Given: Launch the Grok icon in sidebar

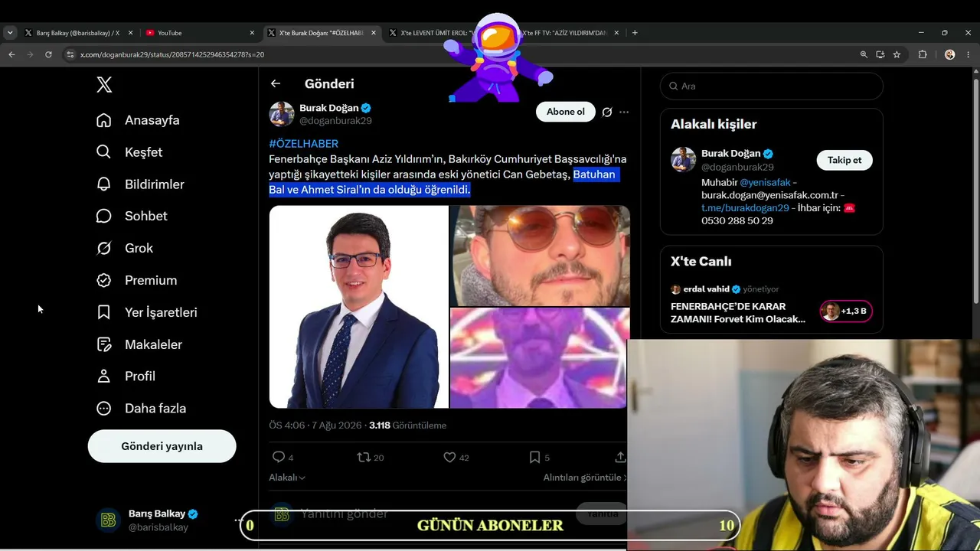Looking at the screenshot, I should [x=104, y=248].
